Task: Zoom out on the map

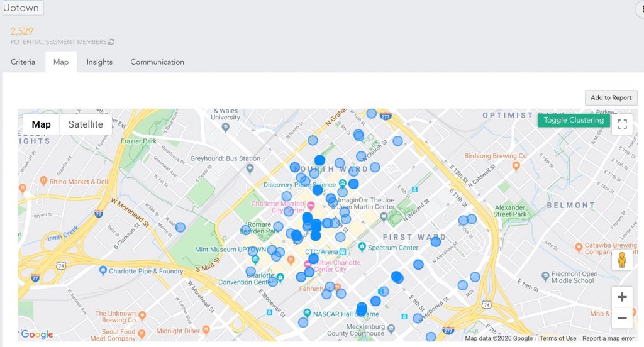Action: click(x=622, y=318)
